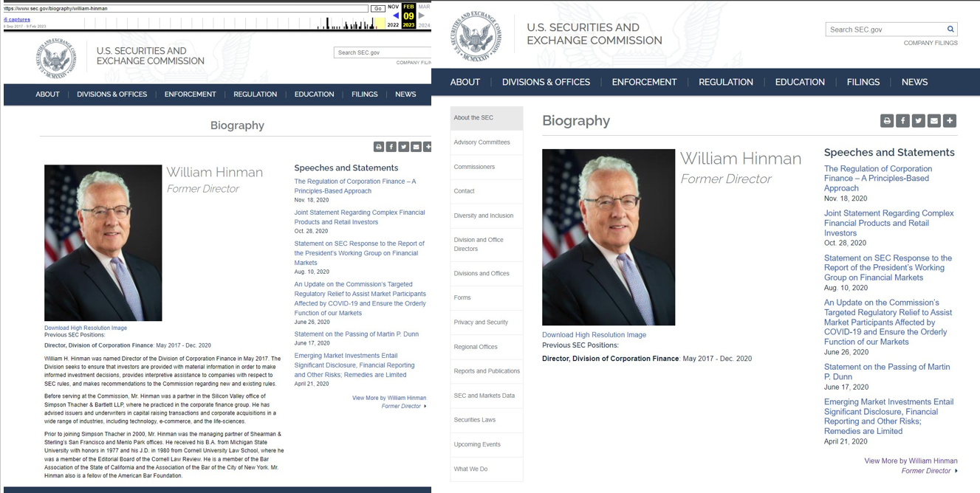Open "Statement on the Passing of Martin P. Dunn", right-hand page
980x493 pixels.
pos(887,372)
